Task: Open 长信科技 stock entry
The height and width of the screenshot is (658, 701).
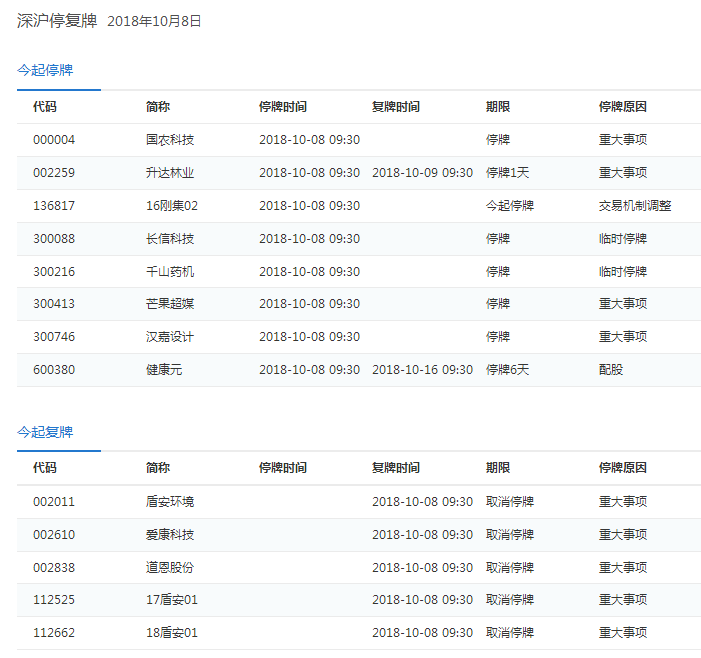Action: (170, 239)
